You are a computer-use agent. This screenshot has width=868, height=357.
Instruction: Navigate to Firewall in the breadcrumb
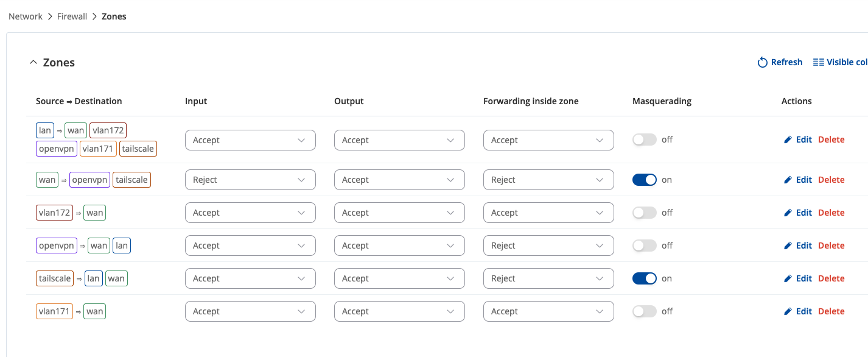tap(72, 16)
